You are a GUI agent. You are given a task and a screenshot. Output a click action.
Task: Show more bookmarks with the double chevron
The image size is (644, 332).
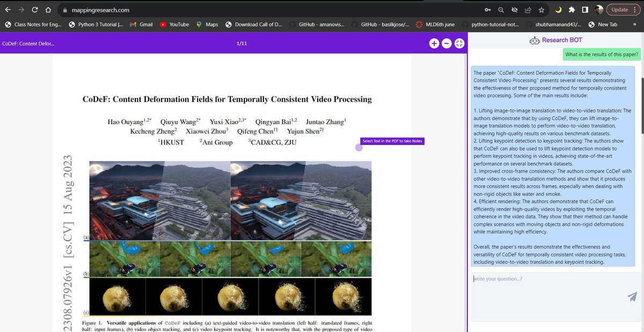[x=635, y=24]
